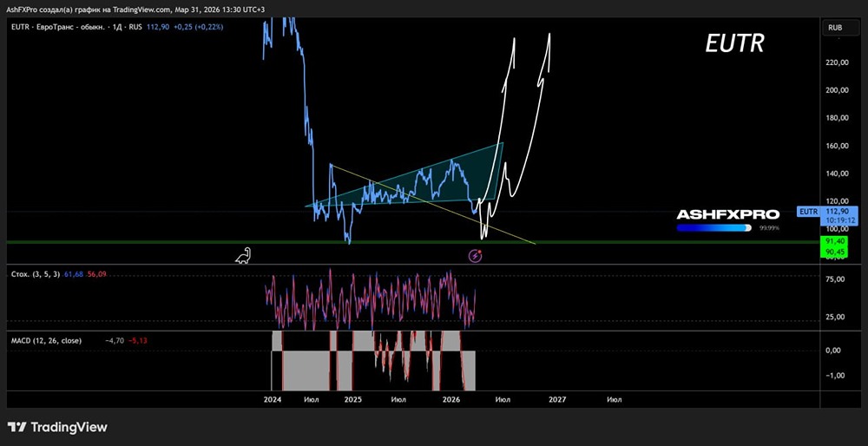Open the RUB currency selector
Viewport: 868px width, 446px height.
point(835,28)
